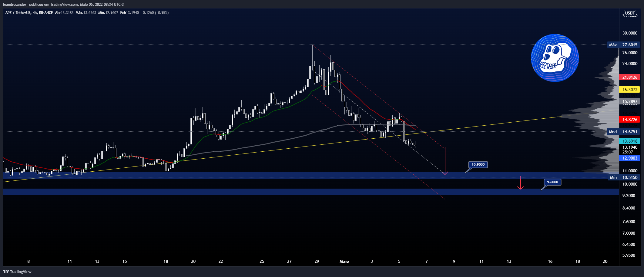Screen dimensions: 644x277
Task: Click the yellow 16.3073 price label
Action: (x=630, y=90)
